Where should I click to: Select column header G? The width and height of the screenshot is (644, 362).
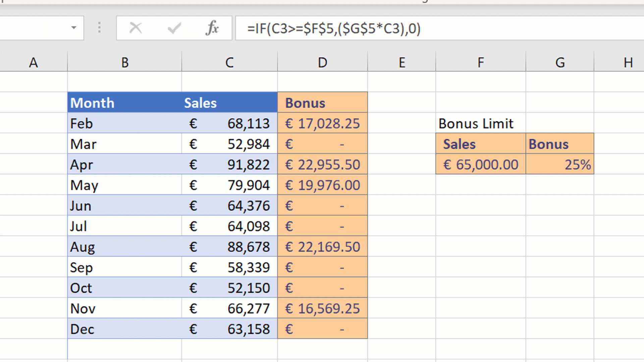click(x=559, y=62)
